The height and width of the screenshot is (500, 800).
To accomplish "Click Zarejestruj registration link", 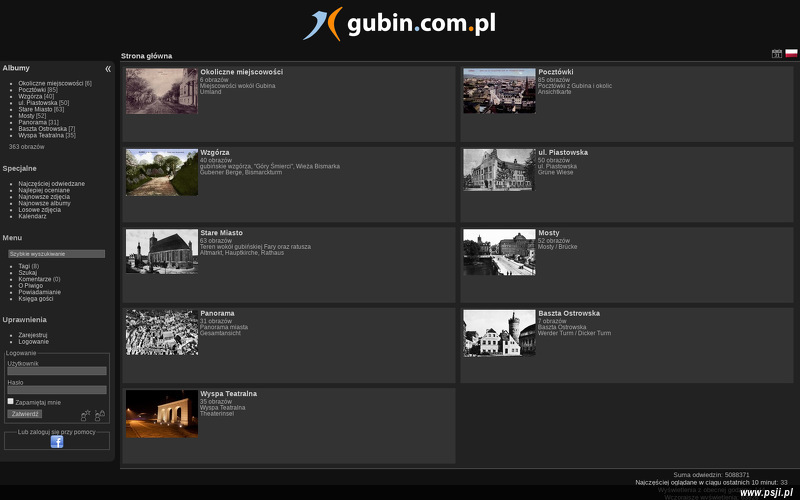I will click(33, 335).
